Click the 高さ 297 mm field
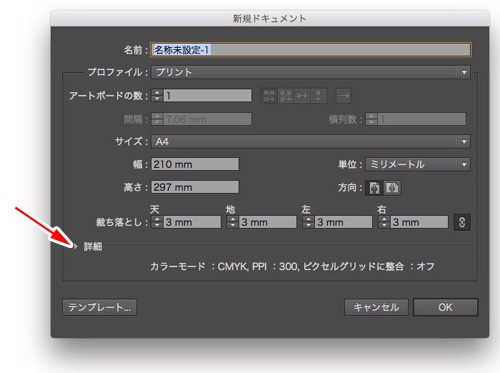The height and width of the screenshot is (373, 500). [195, 187]
